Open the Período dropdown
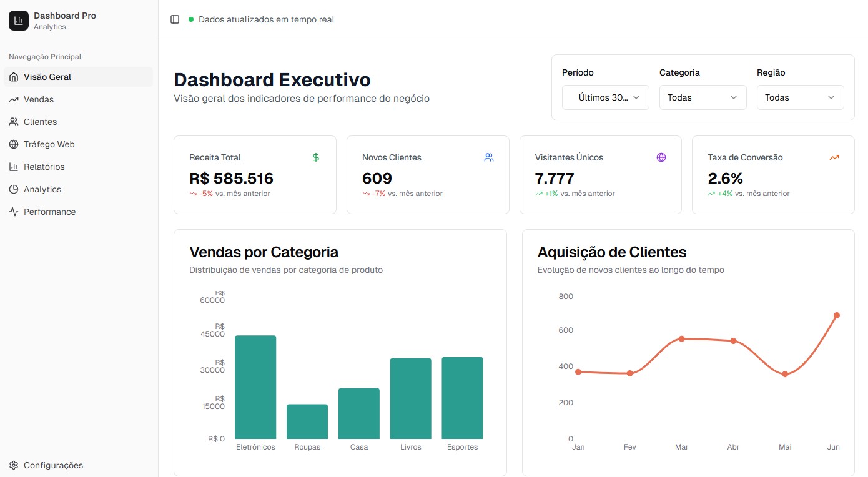Viewport: 868px width, 477px height. click(604, 97)
